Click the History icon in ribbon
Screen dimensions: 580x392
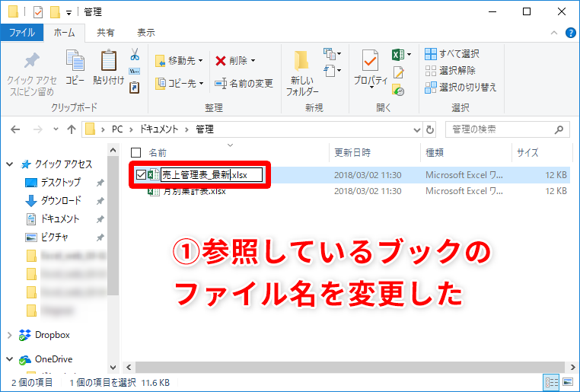pos(398,90)
